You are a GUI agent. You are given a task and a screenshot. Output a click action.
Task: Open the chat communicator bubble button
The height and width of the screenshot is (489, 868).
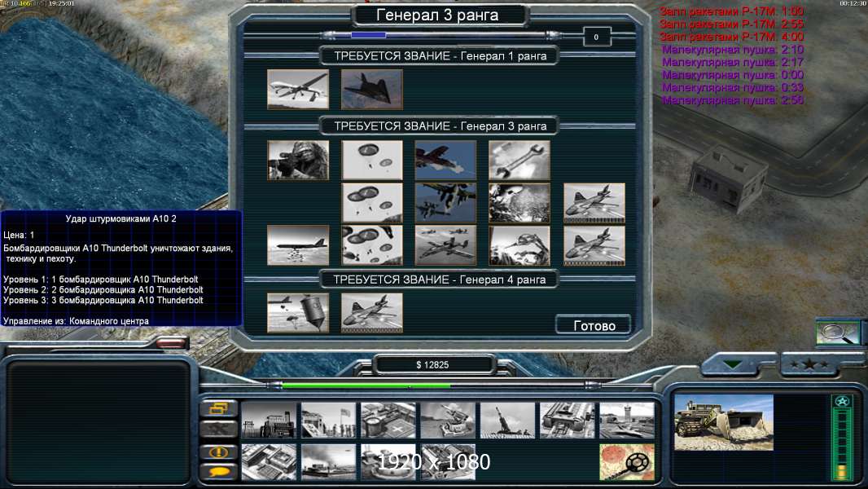pyautogui.click(x=219, y=472)
